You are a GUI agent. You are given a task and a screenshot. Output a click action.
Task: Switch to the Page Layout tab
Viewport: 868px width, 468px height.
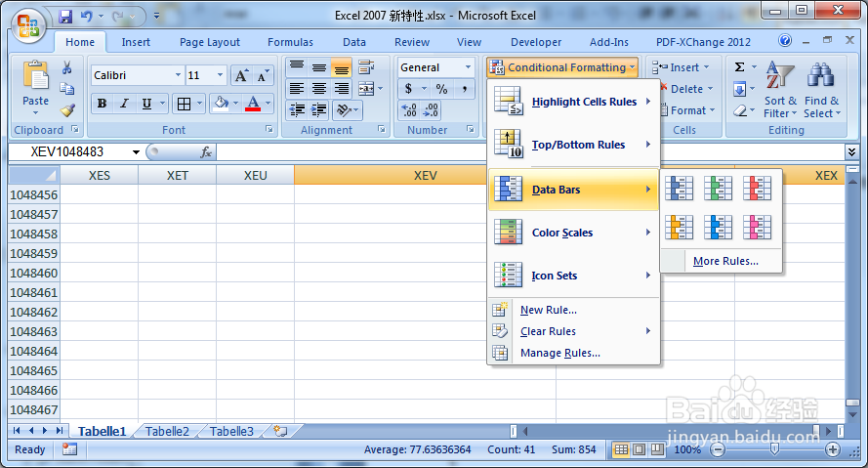(210, 42)
